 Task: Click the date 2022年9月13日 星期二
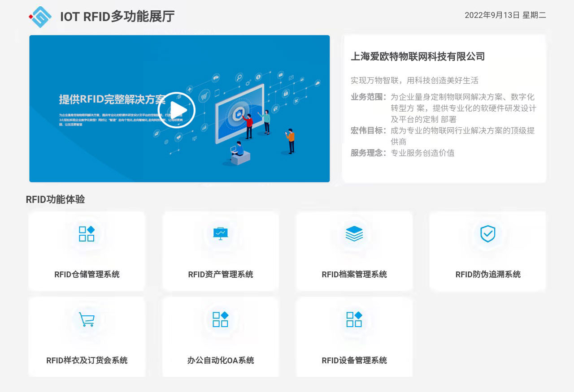[505, 15]
